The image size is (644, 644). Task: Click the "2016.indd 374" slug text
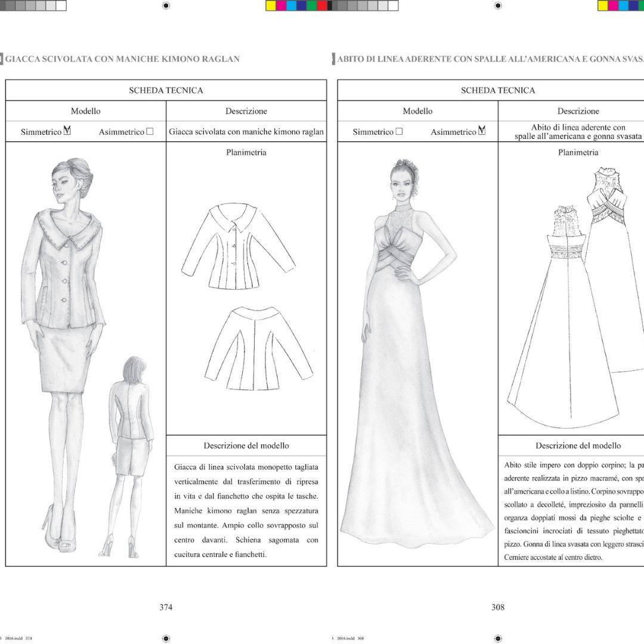(x=18, y=638)
